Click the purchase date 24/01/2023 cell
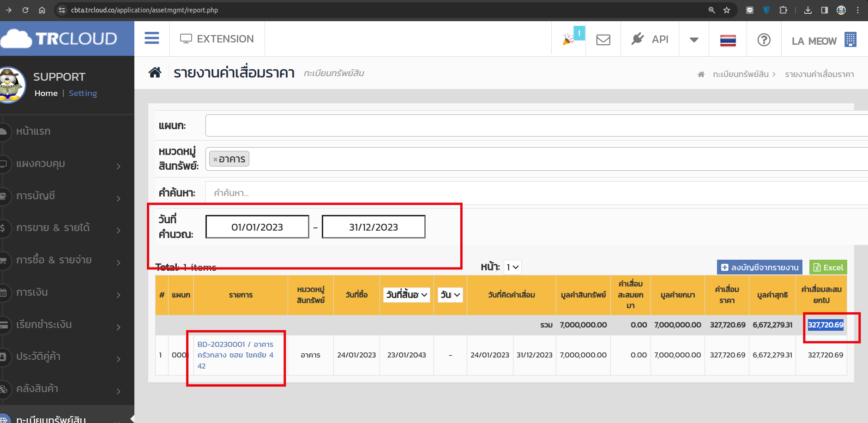The image size is (868, 423). [356, 355]
